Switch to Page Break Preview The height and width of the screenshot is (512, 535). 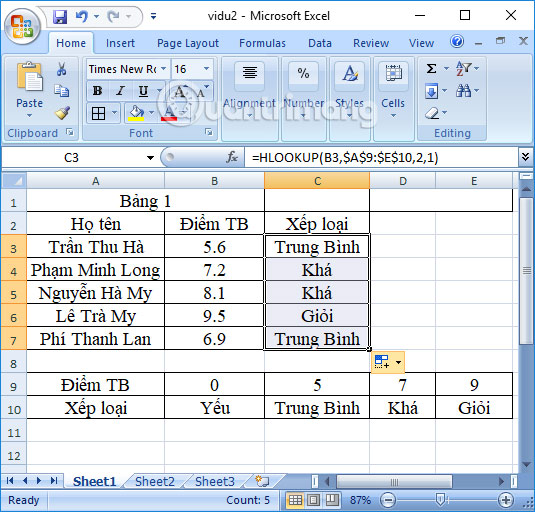(331, 500)
